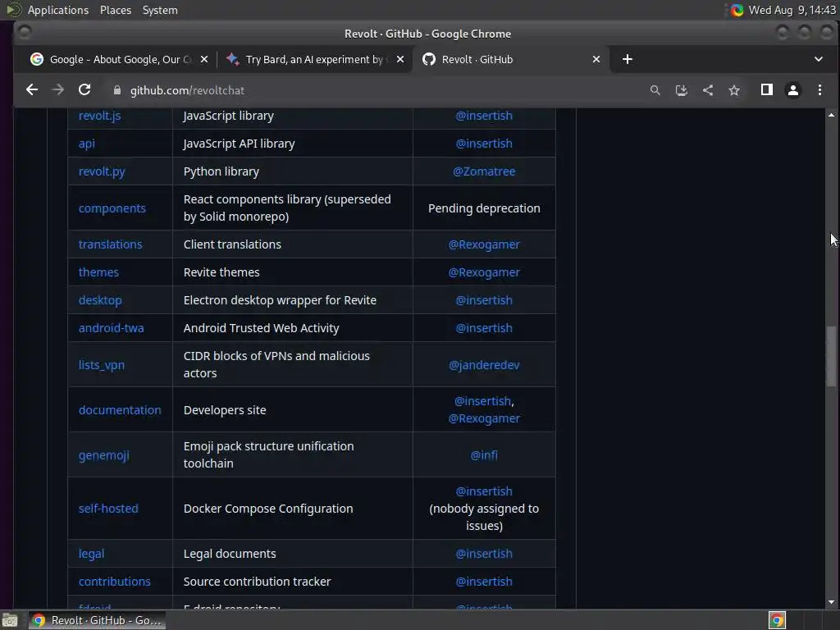
Task: Open the Chrome three-dot menu
Action: pos(819,90)
